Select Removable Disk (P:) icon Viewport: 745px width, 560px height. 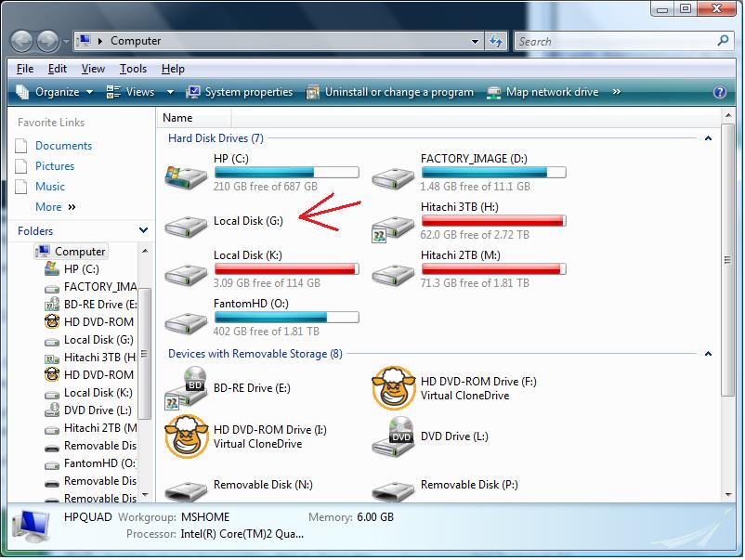393,491
